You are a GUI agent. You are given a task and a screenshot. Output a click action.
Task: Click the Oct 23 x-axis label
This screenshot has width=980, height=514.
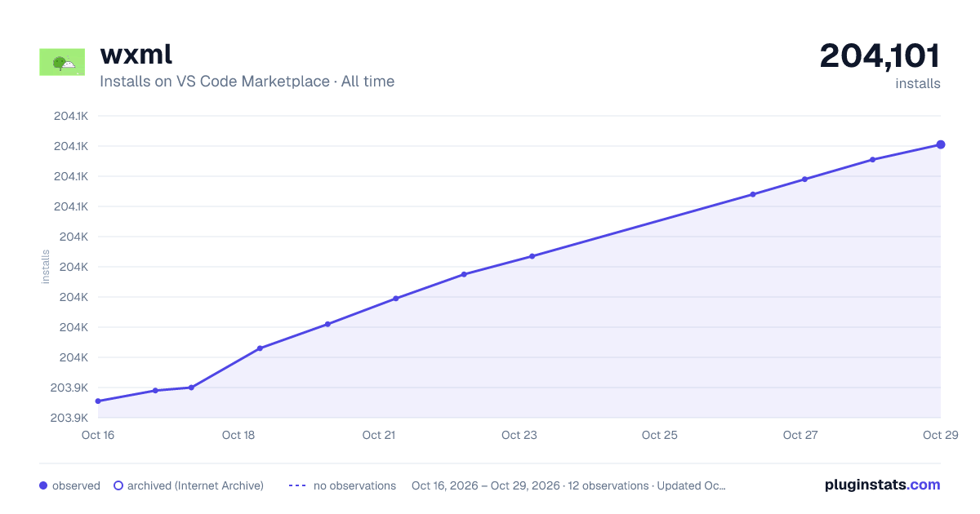[519, 435]
